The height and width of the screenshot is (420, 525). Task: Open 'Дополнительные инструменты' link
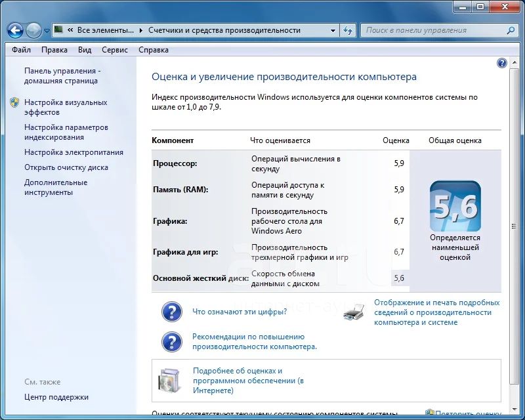[56, 187]
